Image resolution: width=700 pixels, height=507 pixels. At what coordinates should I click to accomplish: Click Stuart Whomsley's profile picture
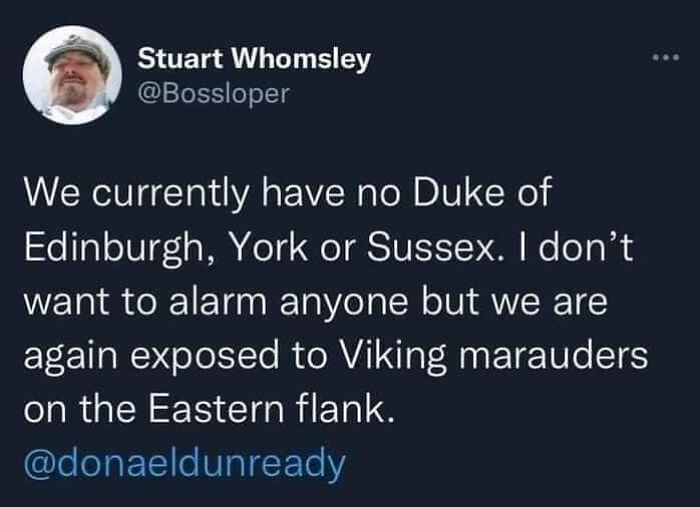pos(71,75)
